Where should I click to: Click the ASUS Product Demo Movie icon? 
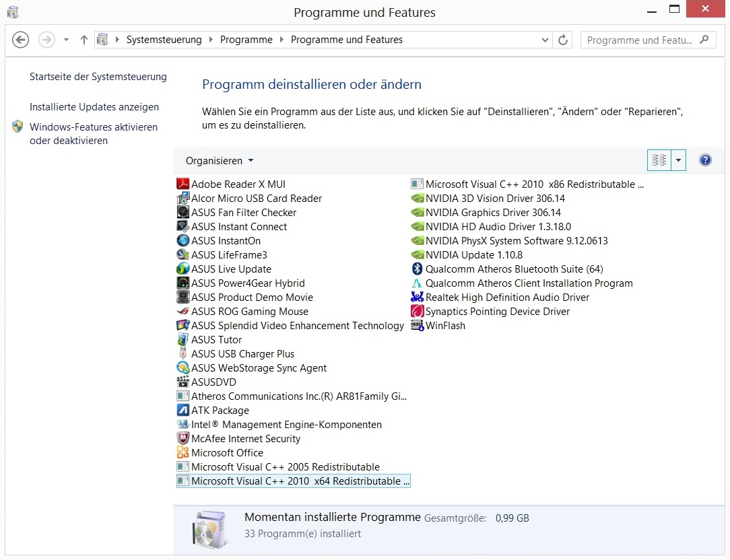point(183,297)
